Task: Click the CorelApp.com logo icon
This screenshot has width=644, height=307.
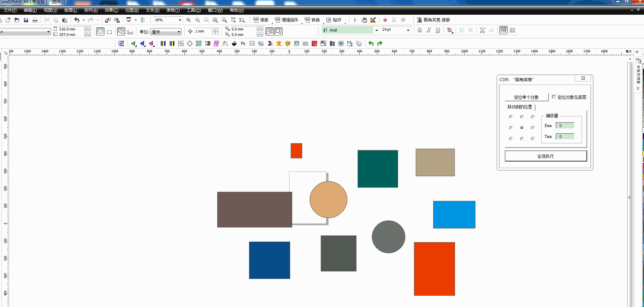Action: tap(121, 43)
